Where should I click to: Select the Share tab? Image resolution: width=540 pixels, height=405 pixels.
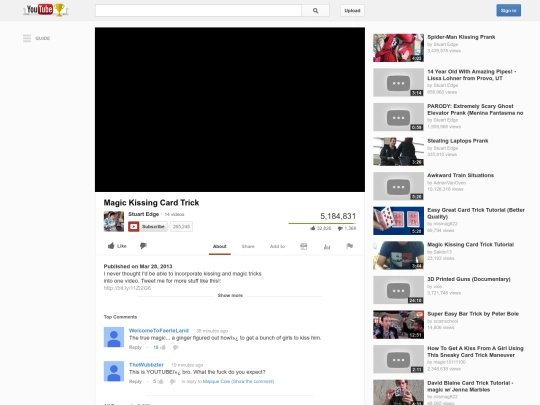(248, 246)
